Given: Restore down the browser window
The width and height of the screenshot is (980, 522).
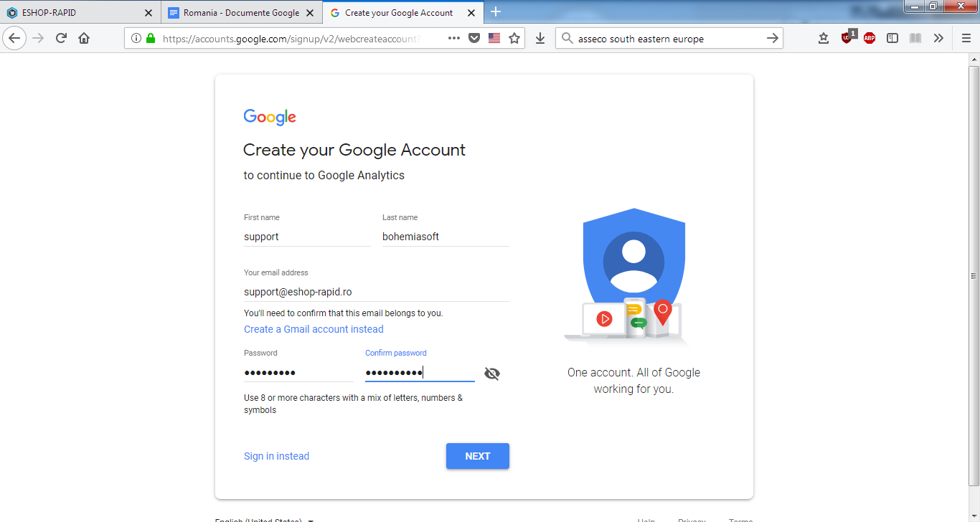Looking at the screenshot, I should pos(933,6).
